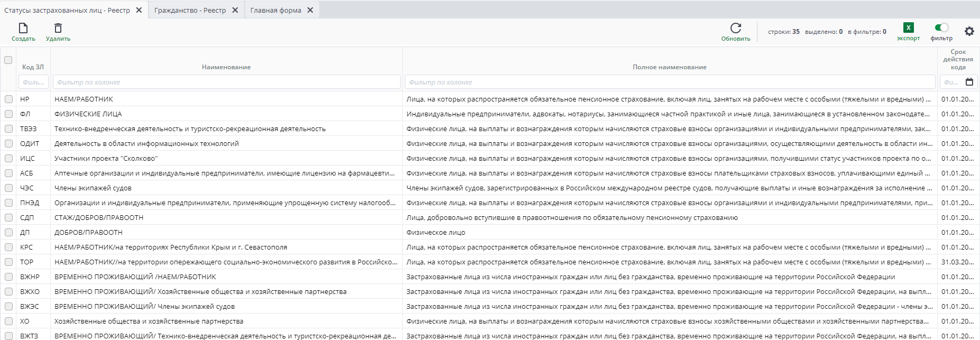
Task: Select checkbox for row НР
Action: coord(8,99)
